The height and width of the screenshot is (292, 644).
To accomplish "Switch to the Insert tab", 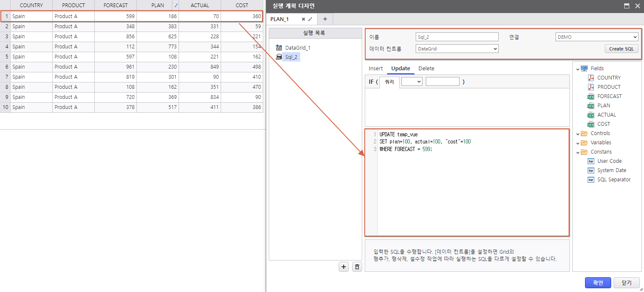I will pyautogui.click(x=376, y=69).
